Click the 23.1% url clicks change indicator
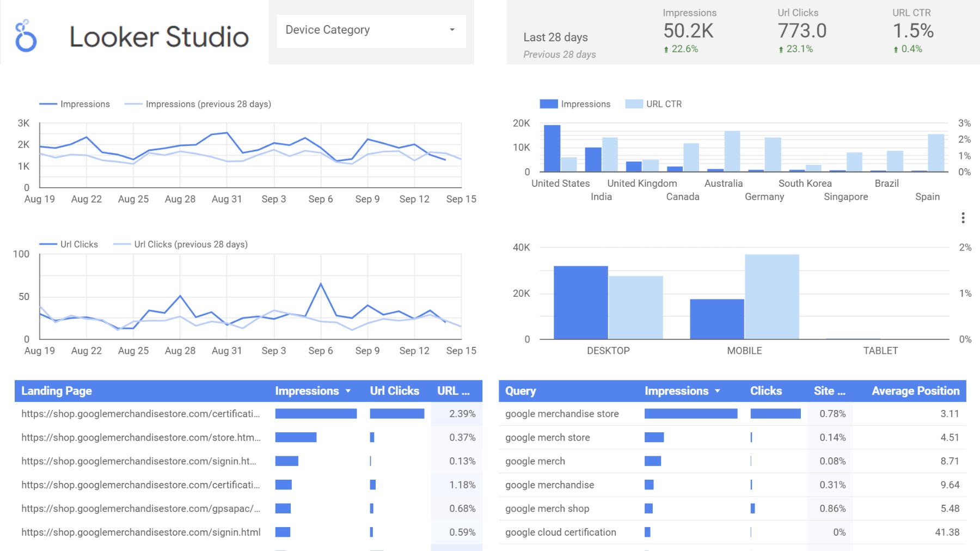 [795, 49]
